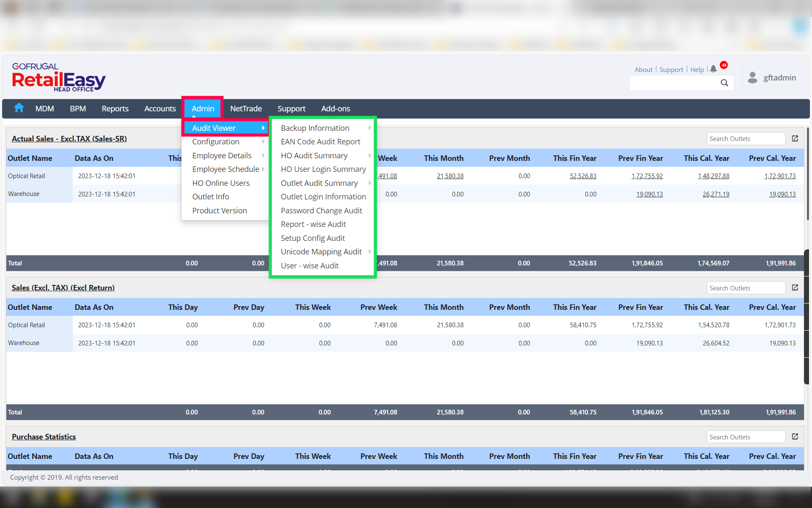Viewport: 812px width, 508px height.
Task: Open the Purchase Statistics heading link
Action: pos(44,436)
